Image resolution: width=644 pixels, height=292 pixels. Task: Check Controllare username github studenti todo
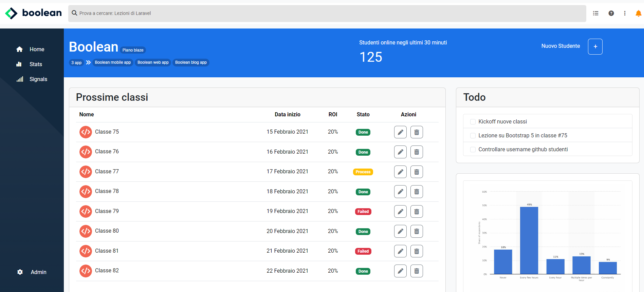473,150
